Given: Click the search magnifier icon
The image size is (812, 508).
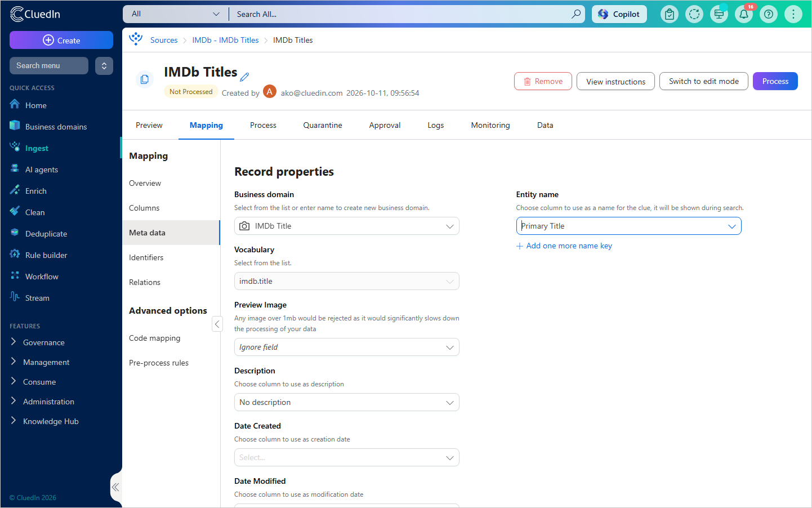Looking at the screenshot, I should tap(576, 14).
